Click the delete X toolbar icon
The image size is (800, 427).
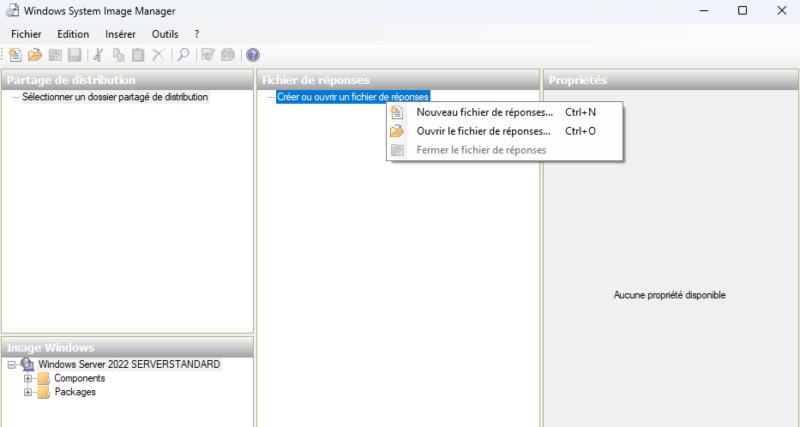(159, 55)
